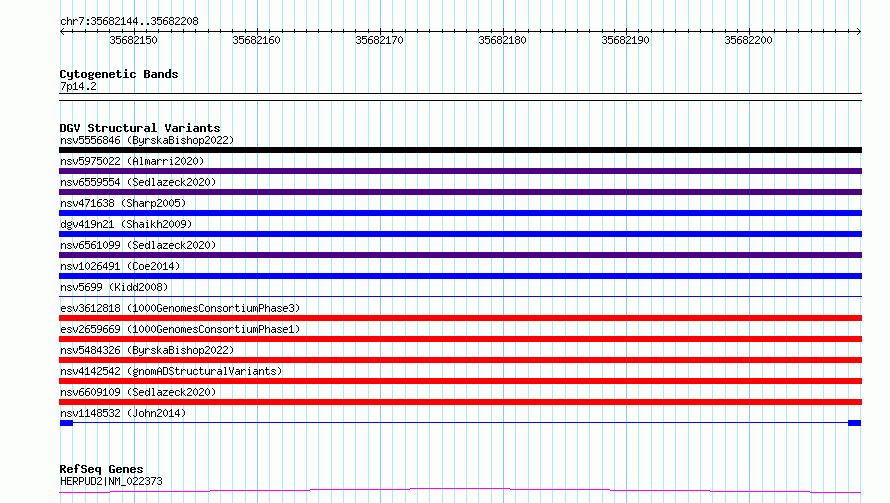The width and height of the screenshot is (890, 503).
Task: Click the red bar under nsv6609109
Action: pyautogui.click(x=460, y=402)
